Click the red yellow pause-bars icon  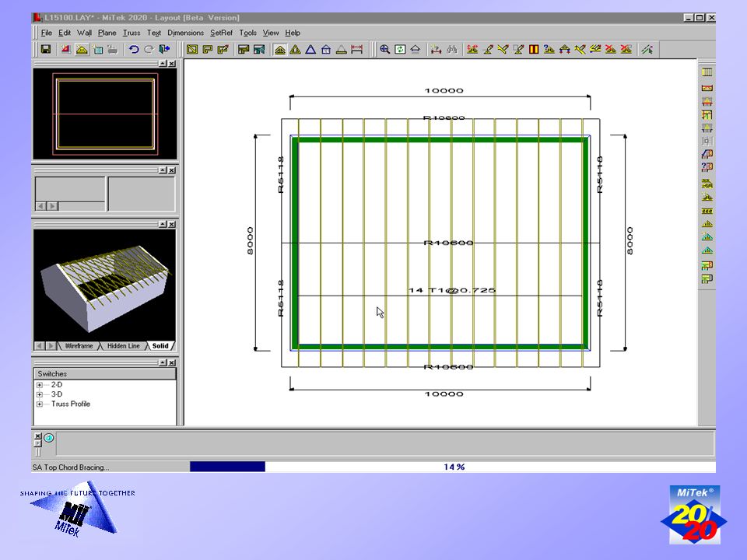(534, 50)
